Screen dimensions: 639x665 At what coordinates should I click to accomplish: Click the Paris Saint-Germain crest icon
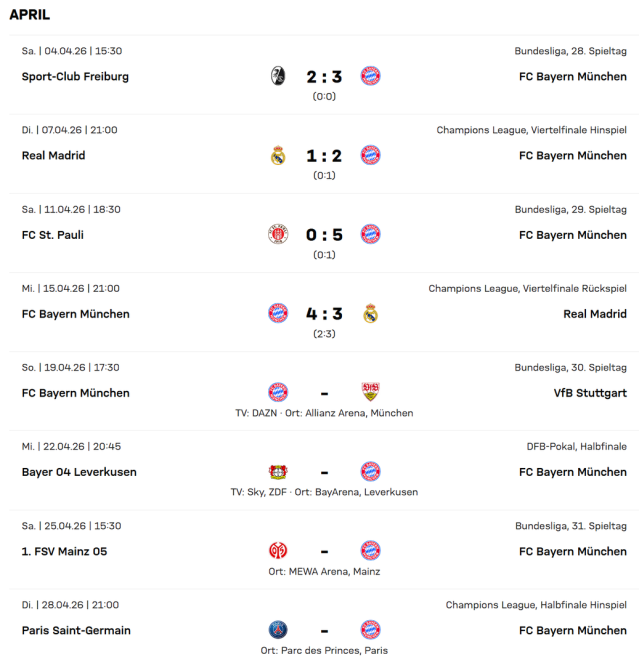tap(278, 630)
